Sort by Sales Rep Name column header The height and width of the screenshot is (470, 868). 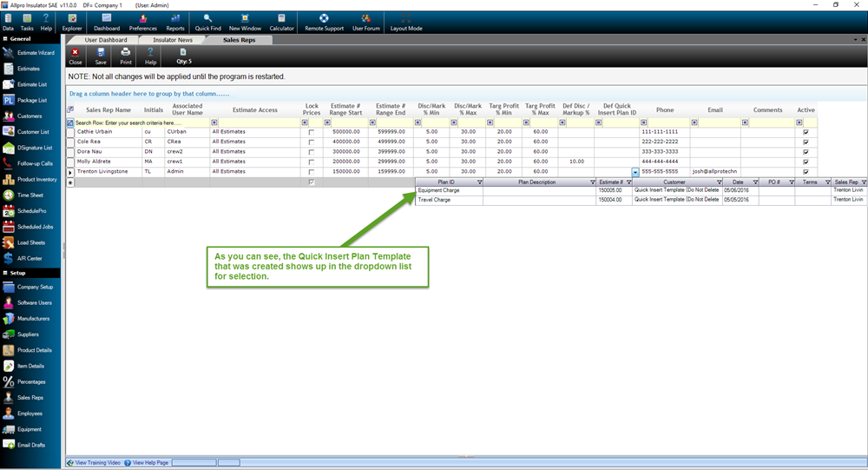(x=108, y=109)
